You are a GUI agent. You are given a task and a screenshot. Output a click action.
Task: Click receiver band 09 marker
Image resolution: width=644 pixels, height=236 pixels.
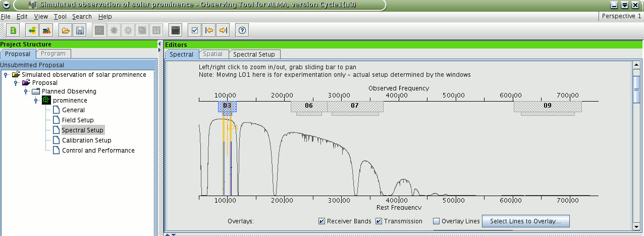tap(548, 106)
